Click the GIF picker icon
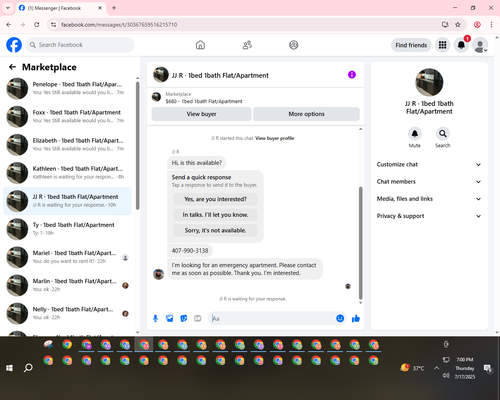Viewport: 500px width, 400px height. pyautogui.click(x=198, y=319)
